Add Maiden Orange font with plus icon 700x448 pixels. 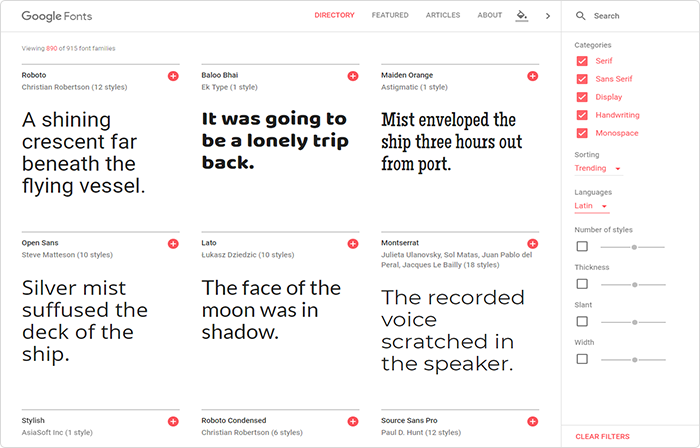pyautogui.click(x=533, y=76)
